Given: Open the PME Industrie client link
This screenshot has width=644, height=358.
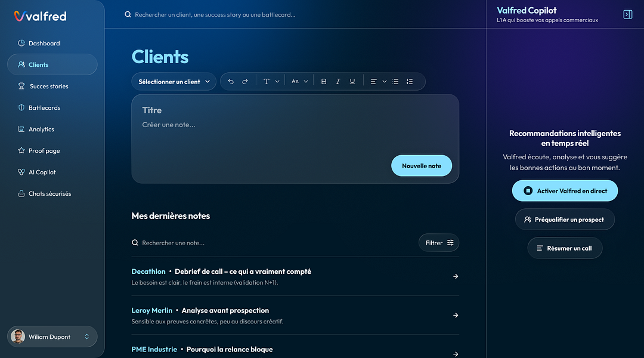Looking at the screenshot, I should (154, 350).
